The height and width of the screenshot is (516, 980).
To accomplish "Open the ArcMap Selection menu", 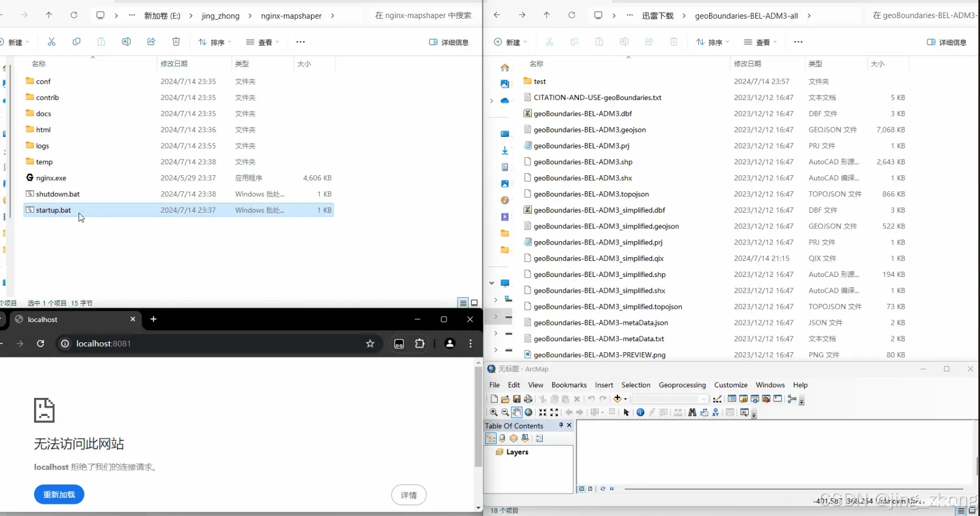I will point(636,385).
